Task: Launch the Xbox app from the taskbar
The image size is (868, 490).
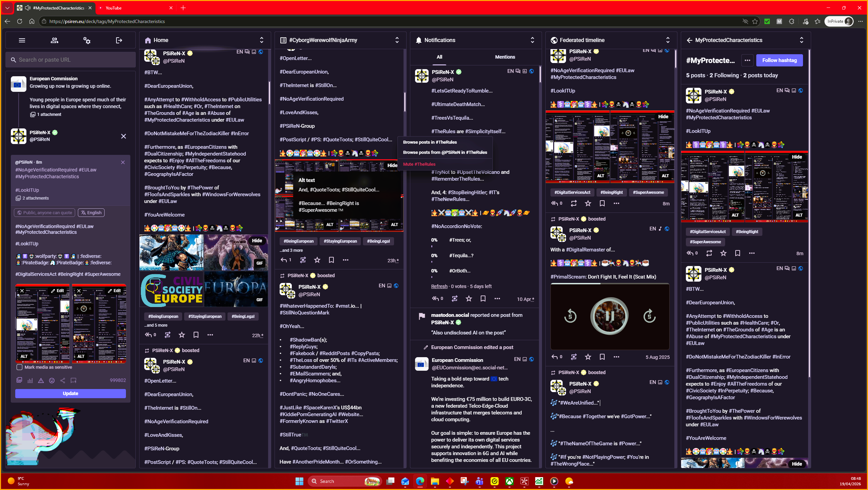Action: 509,481
